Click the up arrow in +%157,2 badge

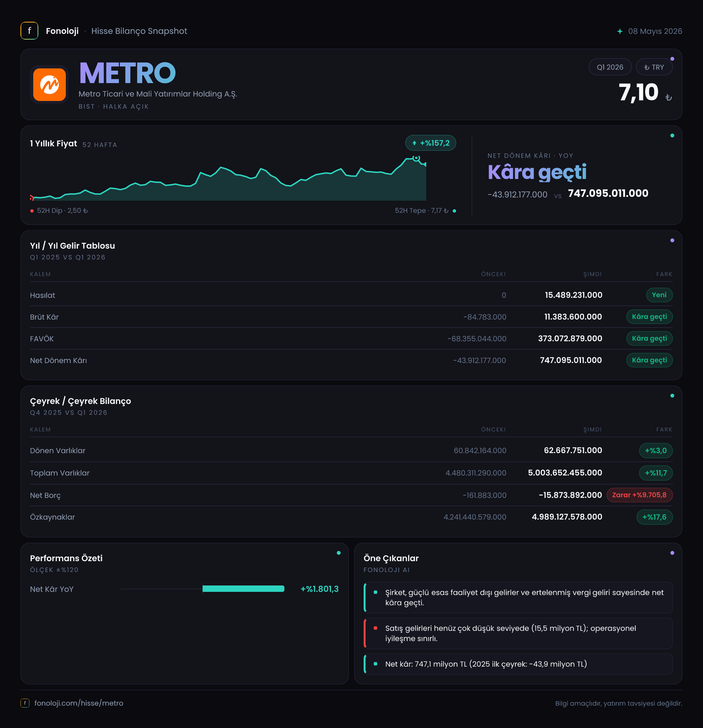414,143
